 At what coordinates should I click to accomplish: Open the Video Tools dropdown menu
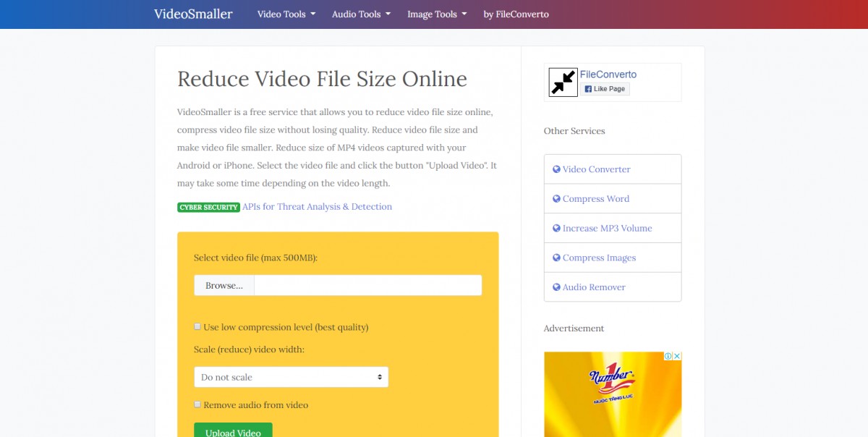[286, 14]
